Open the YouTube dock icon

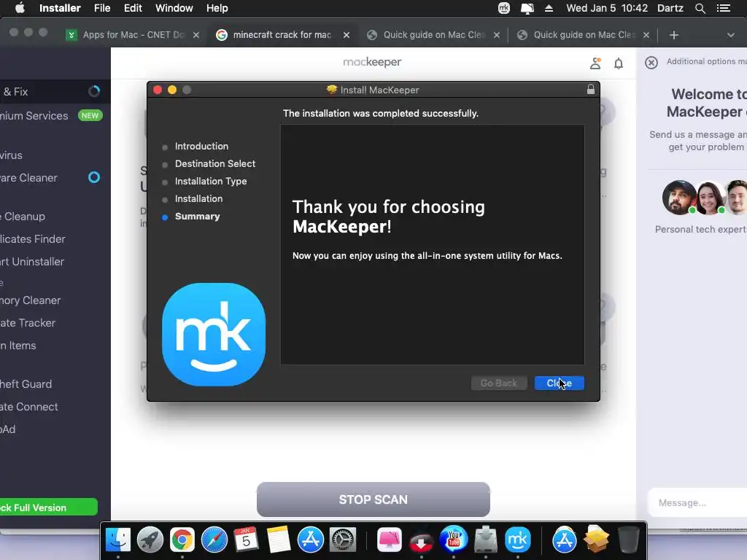pyautogui.click(x=454, y=539)
